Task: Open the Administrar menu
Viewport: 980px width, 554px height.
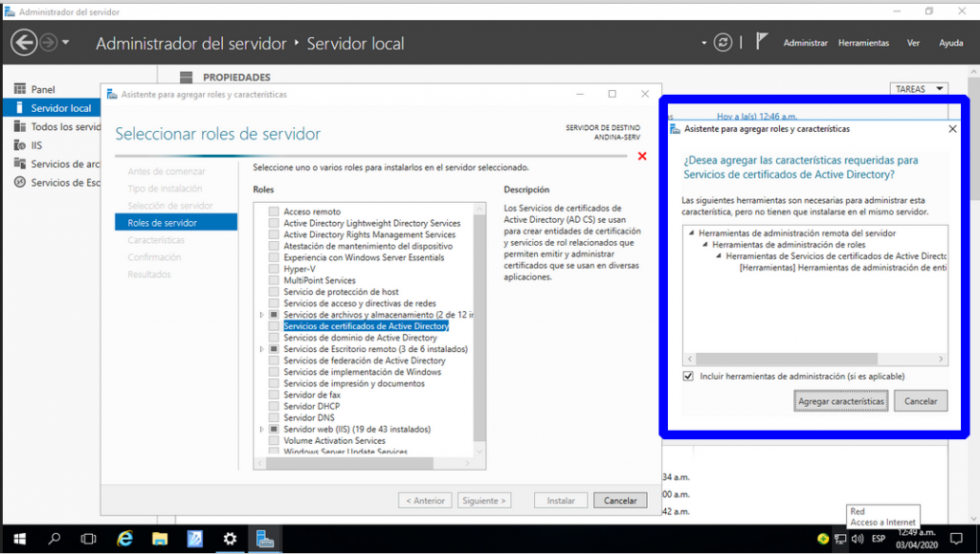Action: [x=805, y=43]
